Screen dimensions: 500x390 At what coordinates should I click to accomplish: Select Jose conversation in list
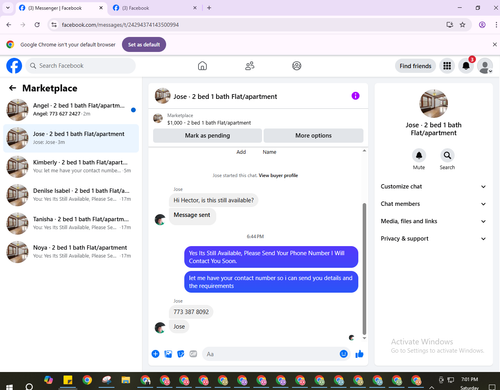click(x=71, y=138)
